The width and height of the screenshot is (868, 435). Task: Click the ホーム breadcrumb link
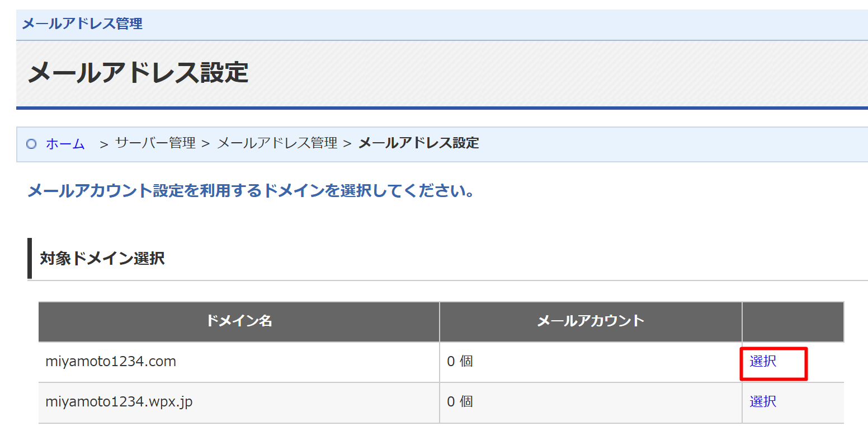point(65,144)
